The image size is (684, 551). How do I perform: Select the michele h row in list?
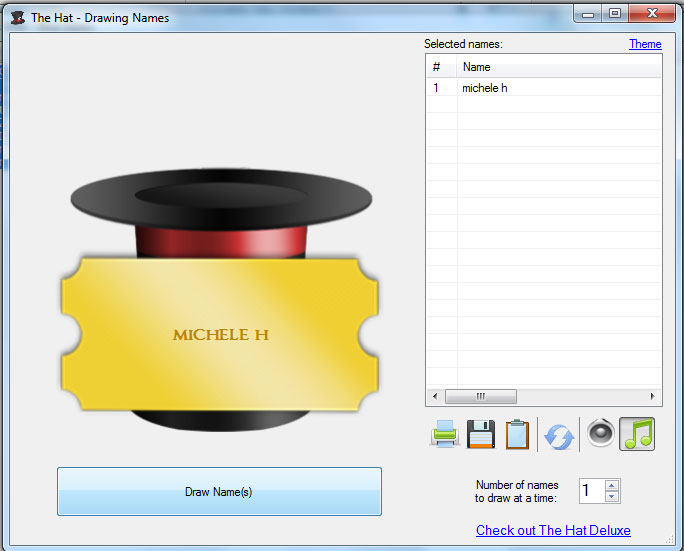pos(544,88)
